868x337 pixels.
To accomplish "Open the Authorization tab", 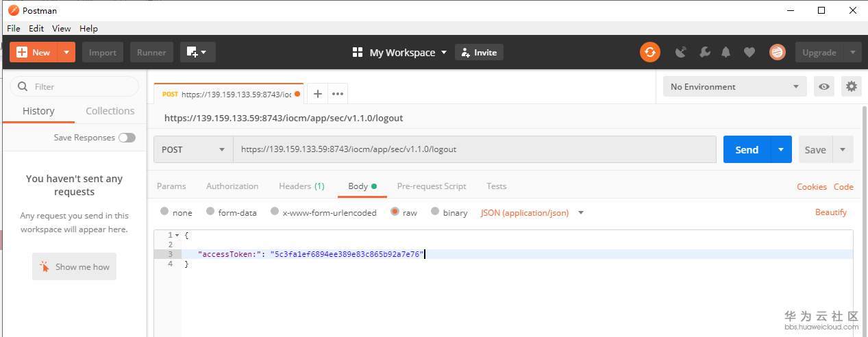I will pyautogui.click(x=232, y=186).
